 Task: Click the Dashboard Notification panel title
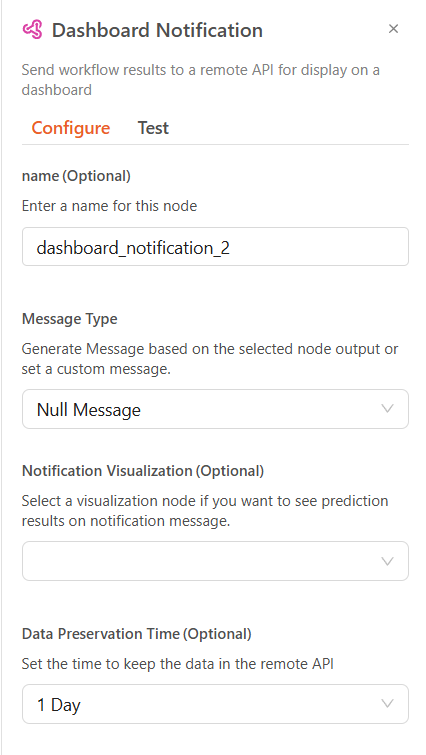157,30
